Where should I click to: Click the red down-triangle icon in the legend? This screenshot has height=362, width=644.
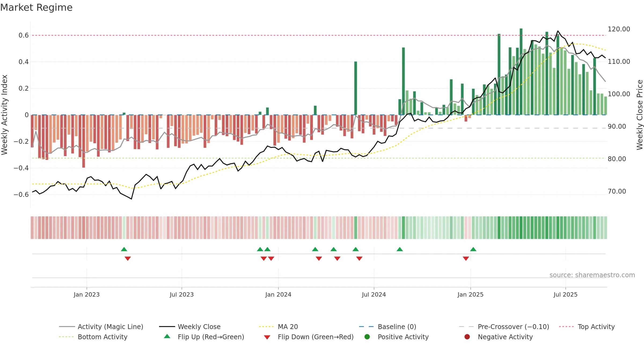click(267, 337)
